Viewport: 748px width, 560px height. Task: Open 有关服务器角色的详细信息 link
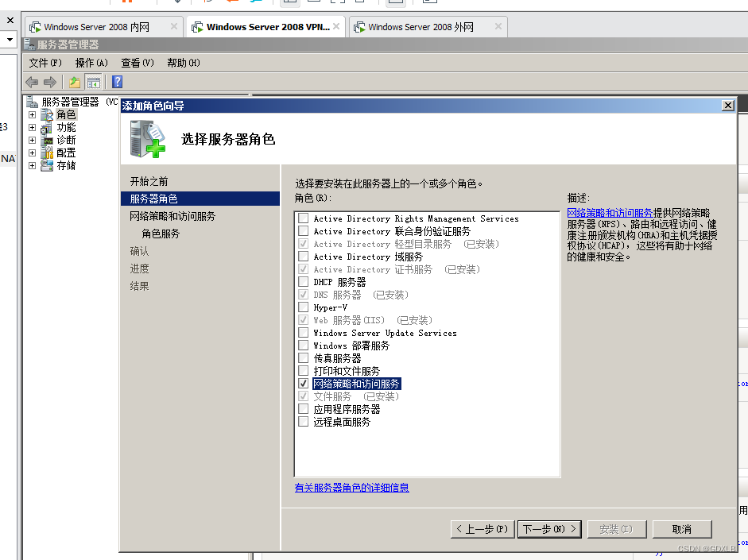click(x=351, y=488)
